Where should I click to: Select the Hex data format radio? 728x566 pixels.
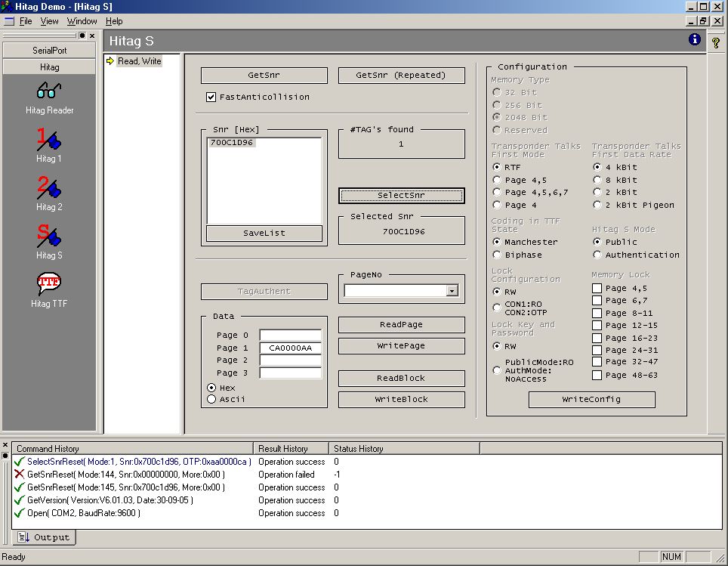(x=211, y=388)
